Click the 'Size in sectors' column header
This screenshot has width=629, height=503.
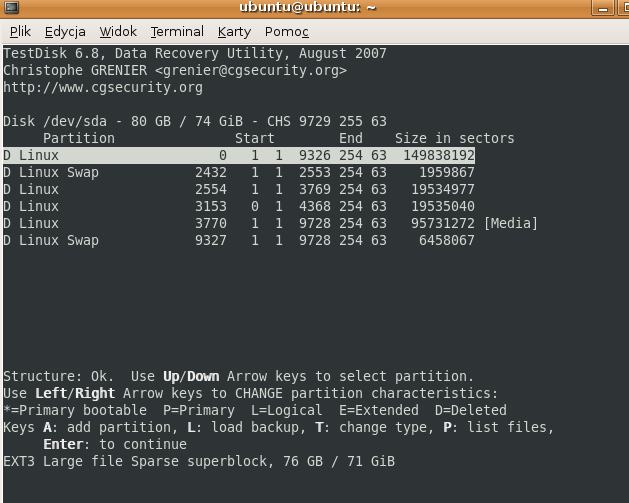[x=455, y=138]
